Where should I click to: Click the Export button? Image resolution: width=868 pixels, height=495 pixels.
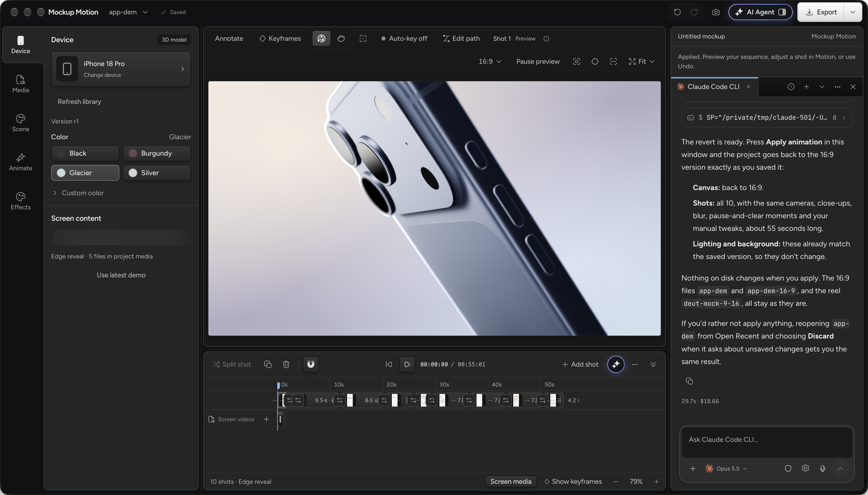pos(821,12)
